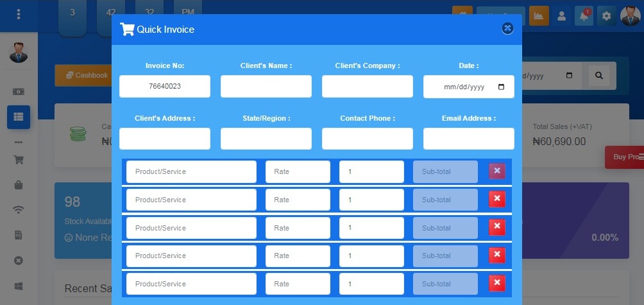Click the circled X sidebar icon
This screenshot has height=305, width=644.
click(x=19, y=261)
